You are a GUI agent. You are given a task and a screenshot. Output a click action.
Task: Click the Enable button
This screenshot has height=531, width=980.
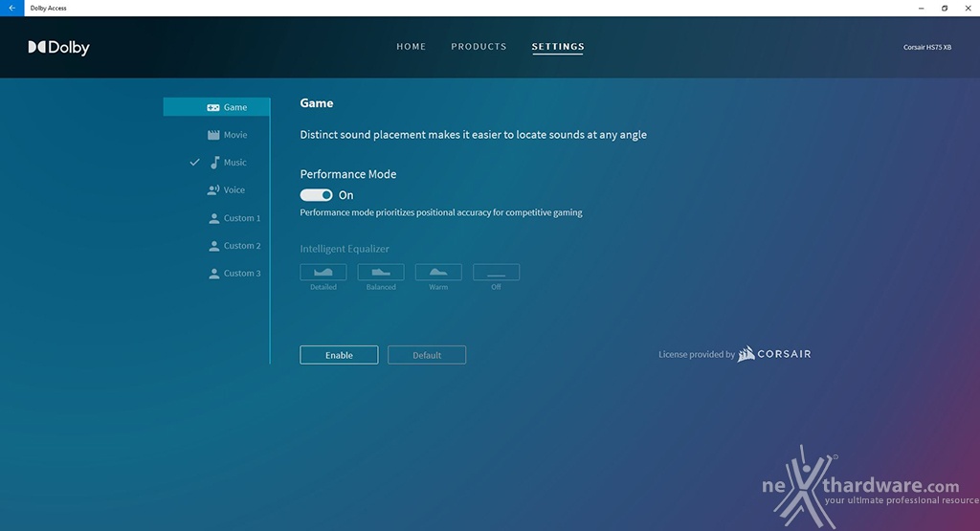[339, 355]
